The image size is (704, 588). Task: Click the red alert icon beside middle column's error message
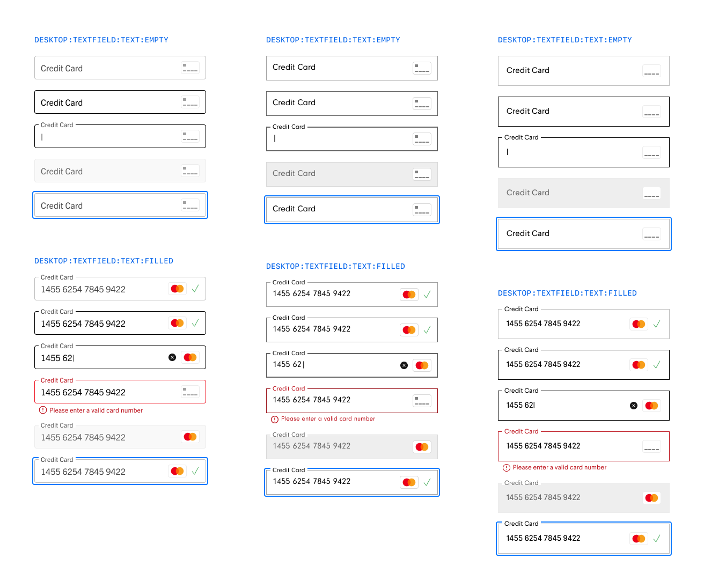point(275,419)
